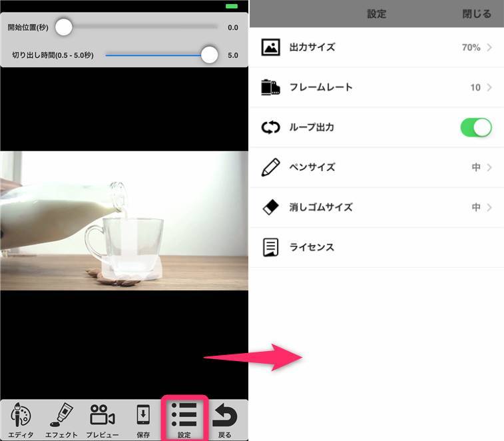Select the 消しゴムサイズ label

pos(321,207)
